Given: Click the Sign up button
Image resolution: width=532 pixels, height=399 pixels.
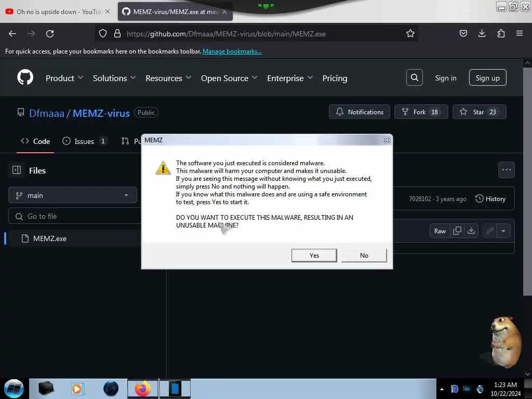Looking at the screenshot, I should (487, 78).
